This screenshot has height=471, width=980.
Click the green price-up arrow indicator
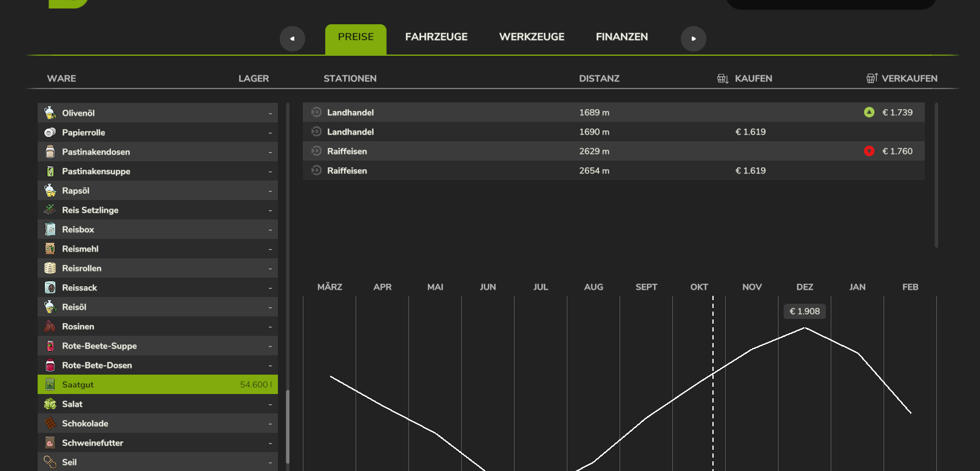(869, 112)
